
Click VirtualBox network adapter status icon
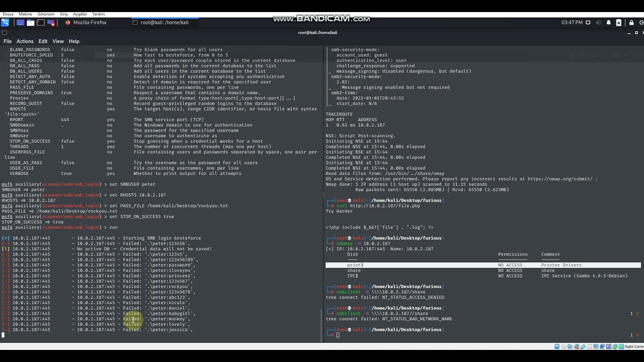[x=577, y=346]
